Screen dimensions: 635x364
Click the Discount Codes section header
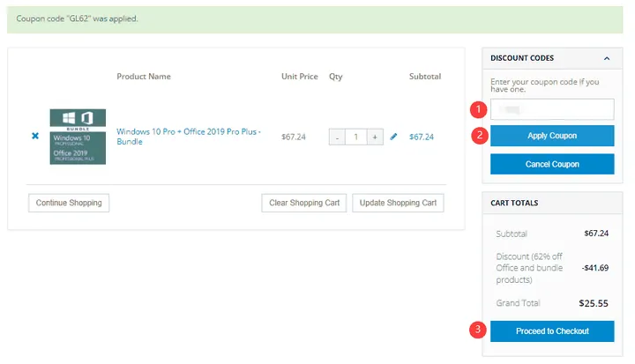pyautogui.click(x=523, y=58)
